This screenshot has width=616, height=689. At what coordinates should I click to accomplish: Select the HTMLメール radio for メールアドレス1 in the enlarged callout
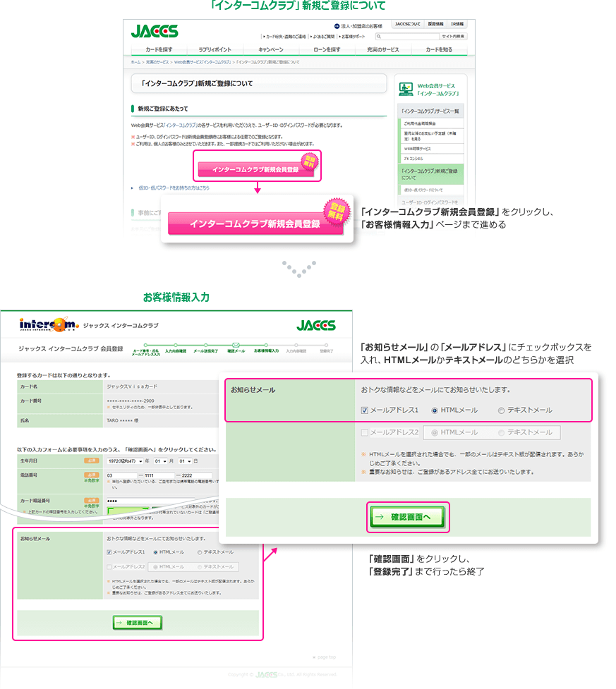click(x=435, y=410)
